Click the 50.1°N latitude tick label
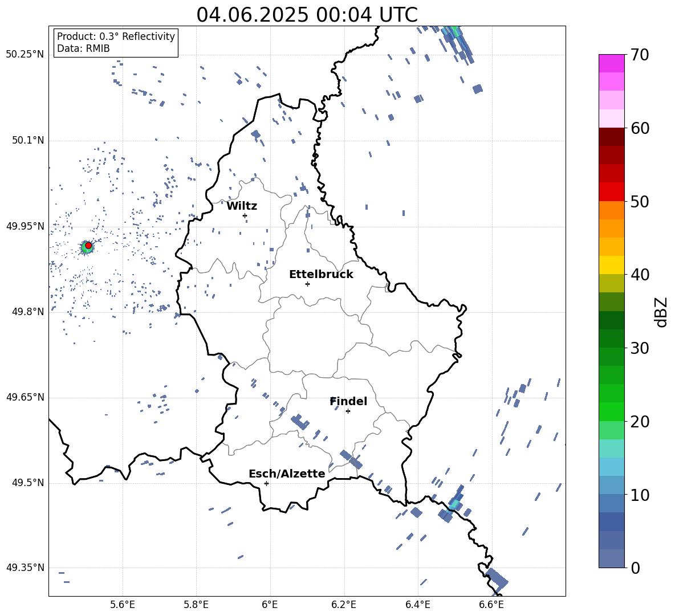 27,141
